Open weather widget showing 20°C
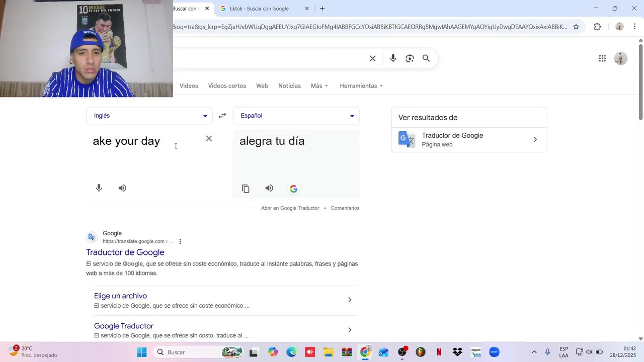This screenshot has height=362, width=644. (33, 351)
